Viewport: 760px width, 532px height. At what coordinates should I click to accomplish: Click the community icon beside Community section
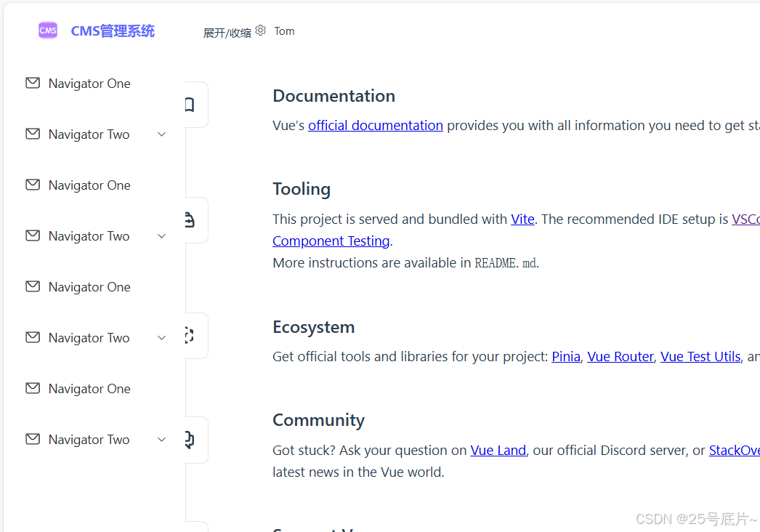190,440
